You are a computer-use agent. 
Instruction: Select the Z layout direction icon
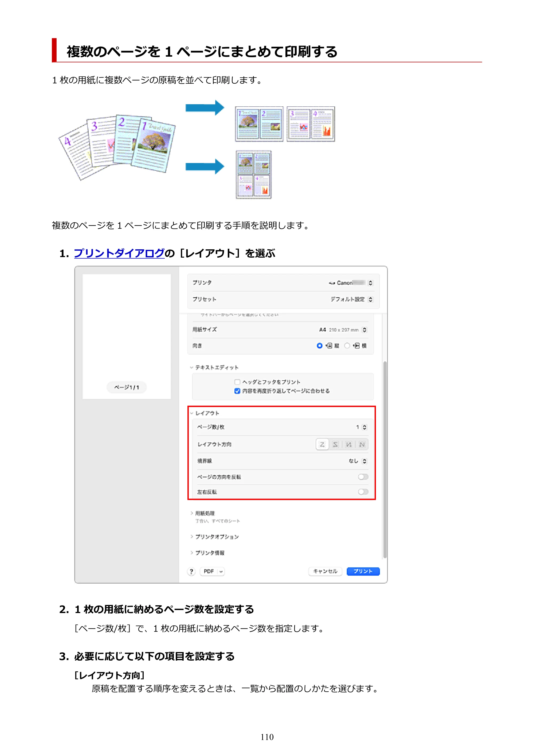click(322, 444)
